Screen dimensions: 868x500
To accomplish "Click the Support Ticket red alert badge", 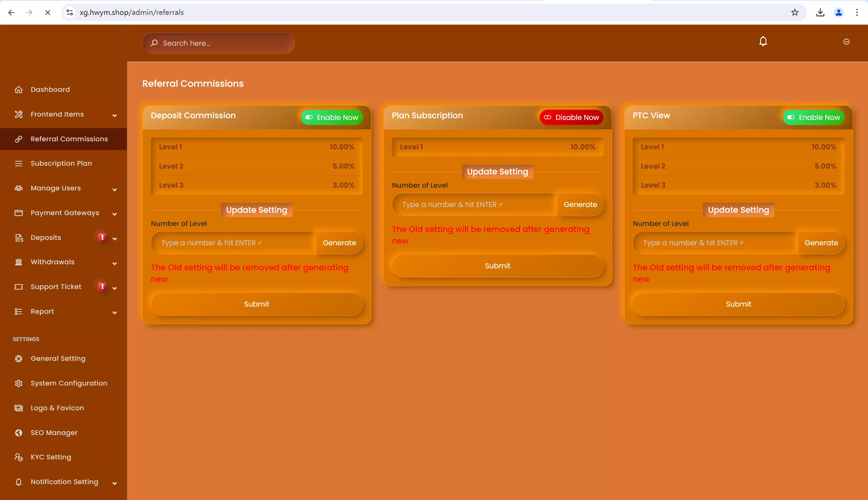I will pos(102,286).
